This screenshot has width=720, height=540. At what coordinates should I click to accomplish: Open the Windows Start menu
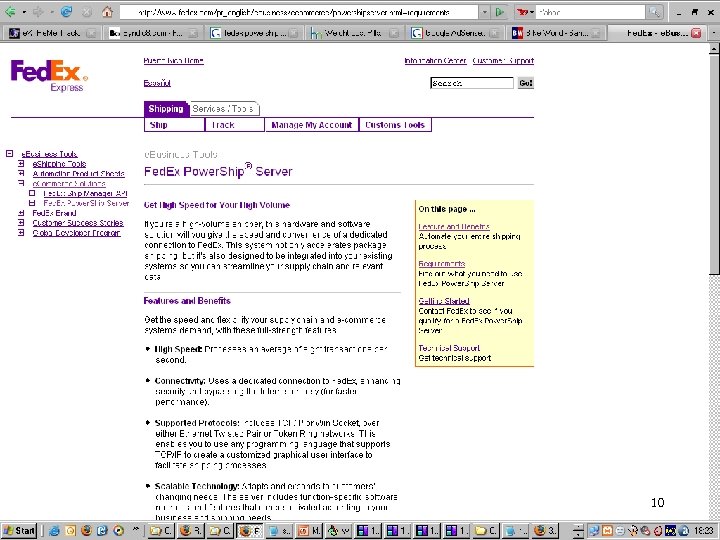click(x=19, y=531)
